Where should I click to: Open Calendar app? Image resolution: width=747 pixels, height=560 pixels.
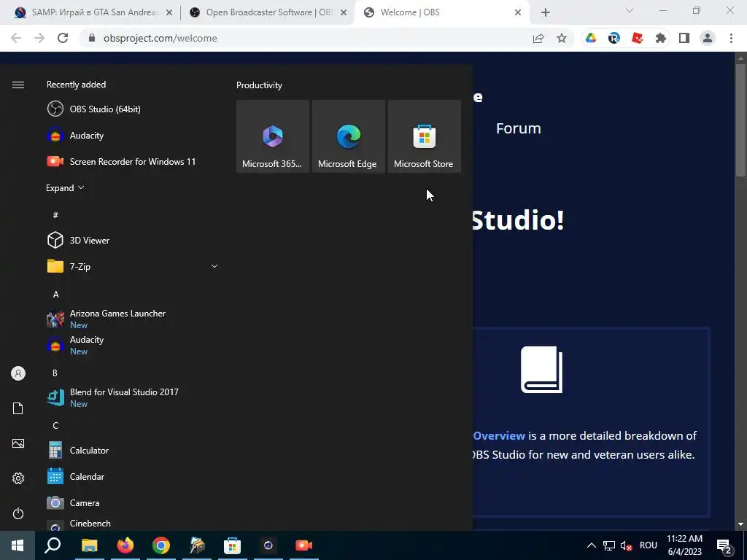click(x=133, y=476)
